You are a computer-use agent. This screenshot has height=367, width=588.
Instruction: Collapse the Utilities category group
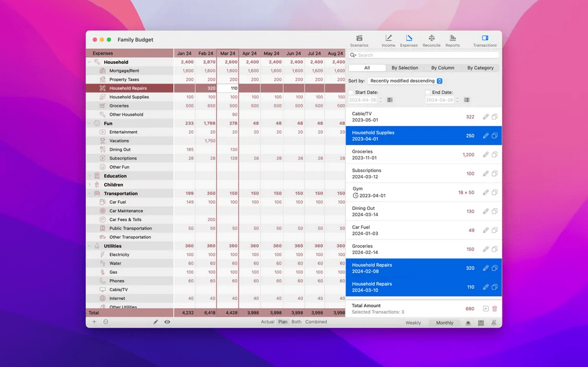[90, 246]
